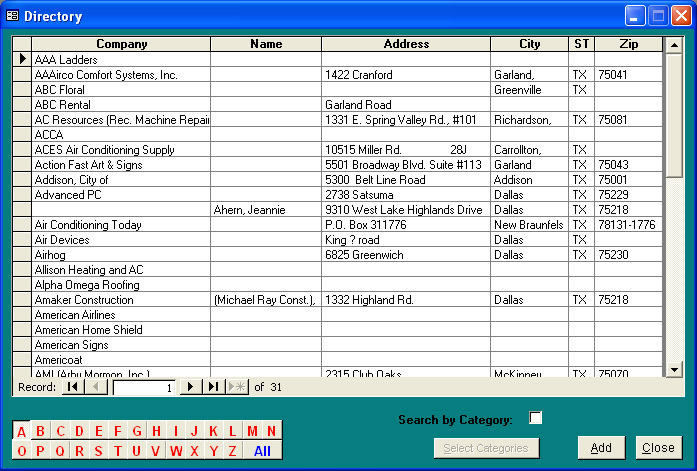
Task: Enable the Search by Category checkbox
Action: point(535,418)
